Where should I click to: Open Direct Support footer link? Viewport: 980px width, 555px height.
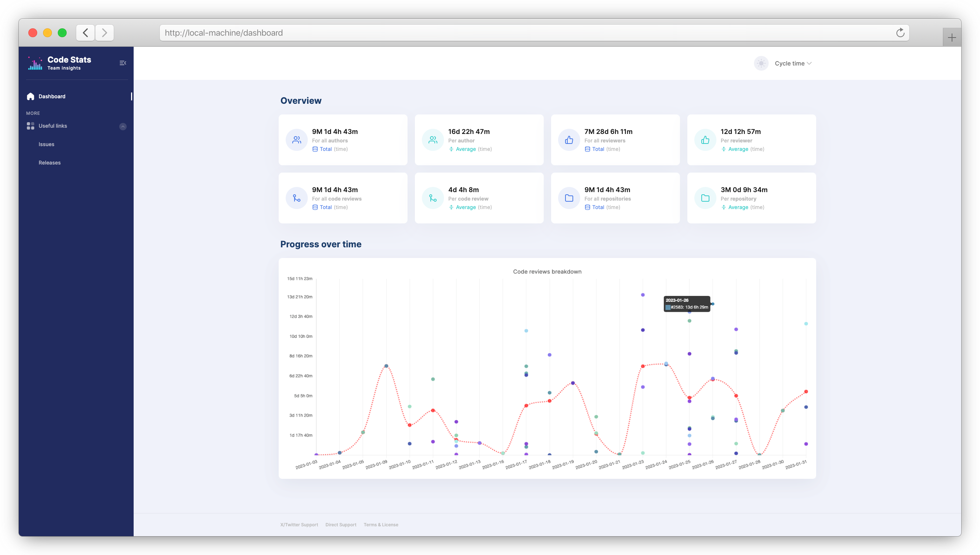[x=341, y=525]
